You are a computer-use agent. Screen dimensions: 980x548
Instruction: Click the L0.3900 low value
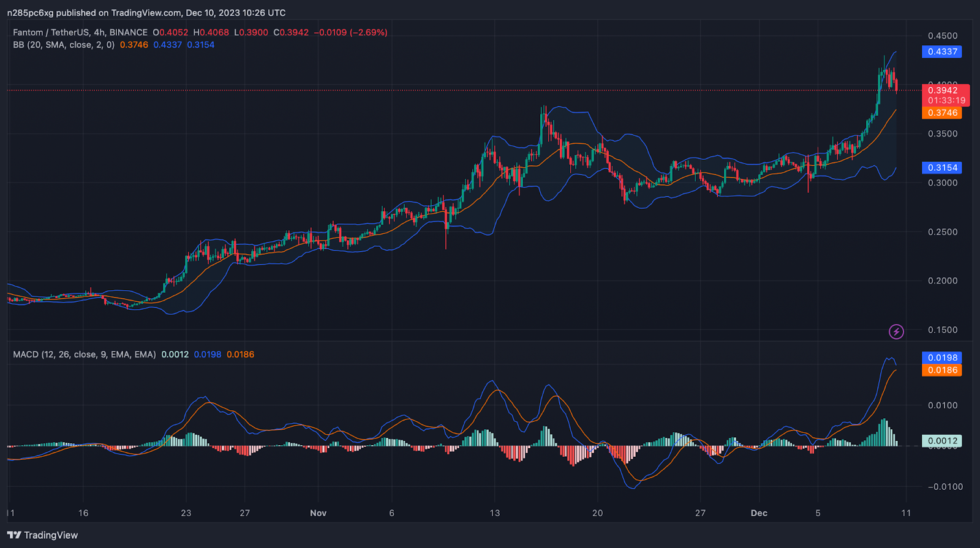tap(251, 32)
